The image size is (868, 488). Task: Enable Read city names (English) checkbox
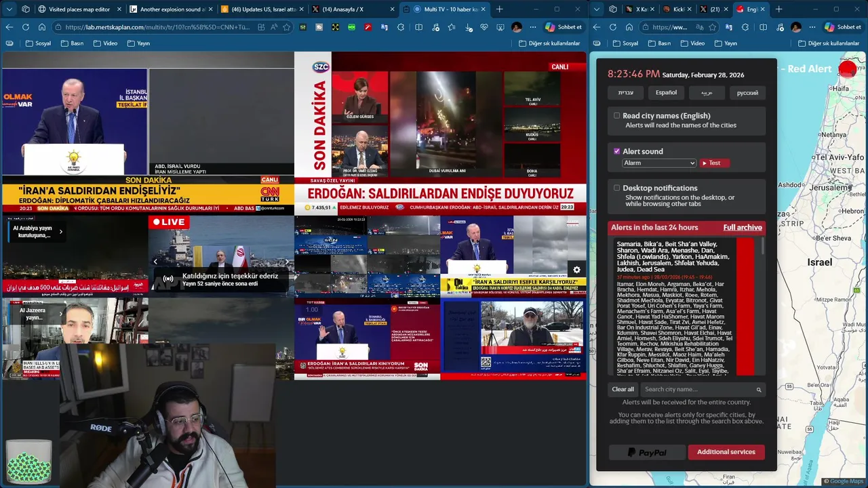[x=617, y=115]
